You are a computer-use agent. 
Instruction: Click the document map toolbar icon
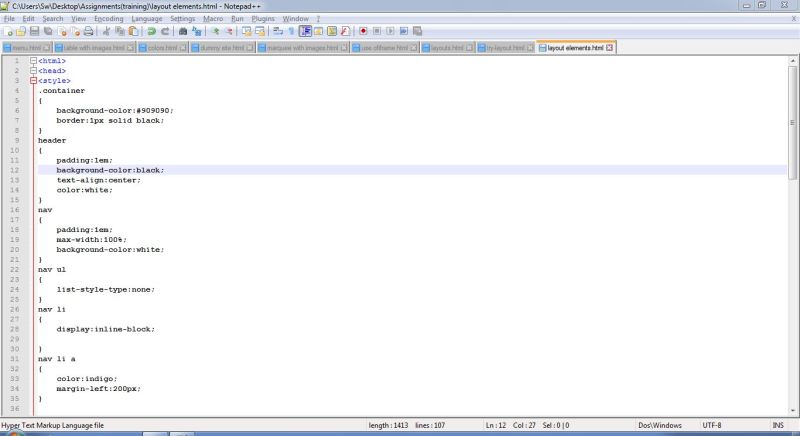coord(332,31)
